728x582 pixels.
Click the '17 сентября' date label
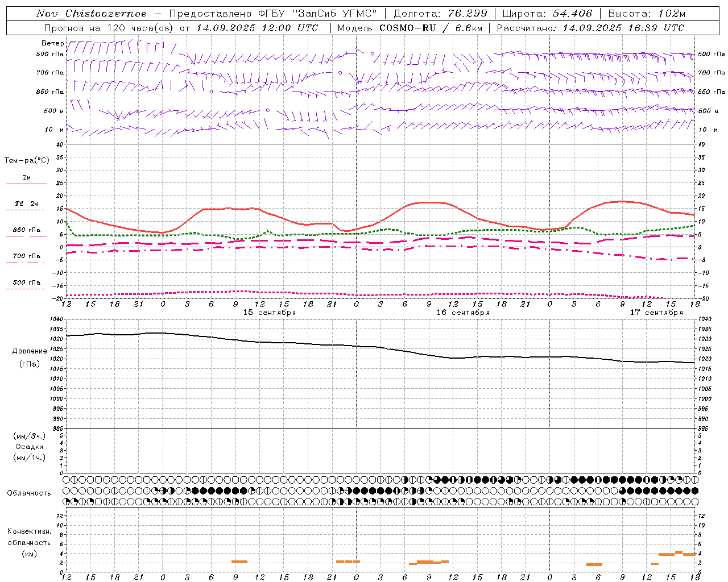click(x=656, y=313)
